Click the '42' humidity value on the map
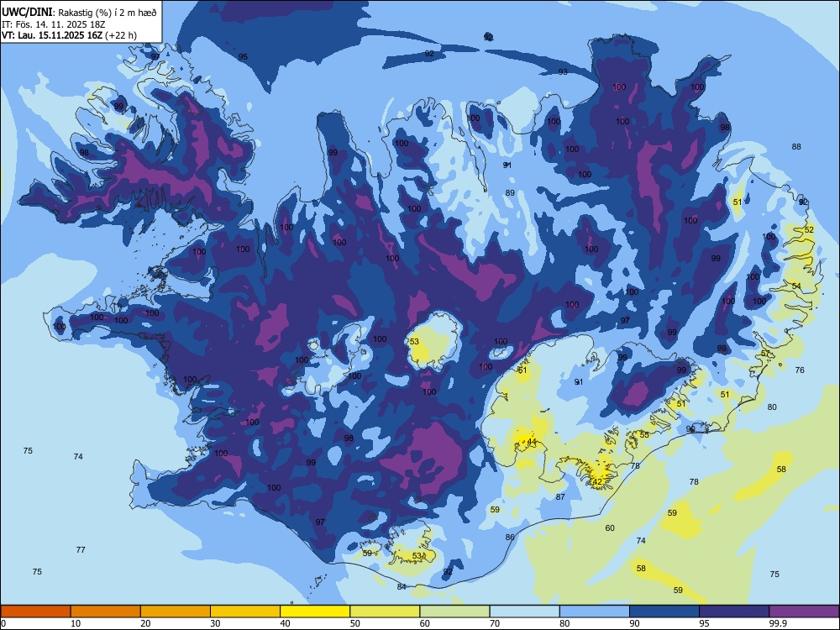 coord(598,481)
